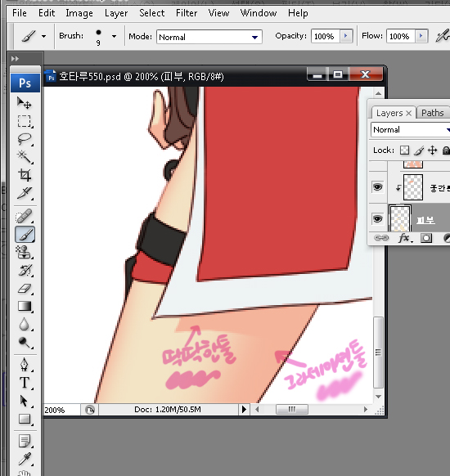Open the Filter menu
This screenshot has width=450, height=476.
tap(187, 13)
